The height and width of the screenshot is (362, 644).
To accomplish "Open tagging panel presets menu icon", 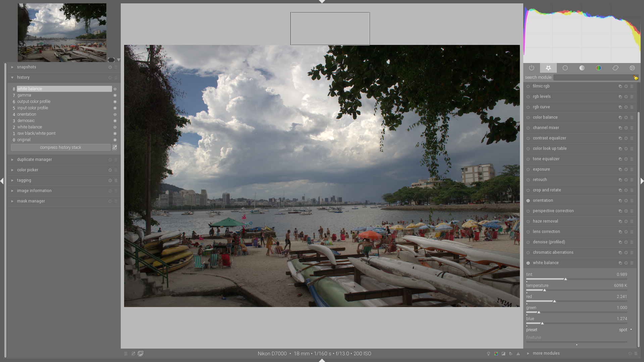I will (x=116, y=181).
